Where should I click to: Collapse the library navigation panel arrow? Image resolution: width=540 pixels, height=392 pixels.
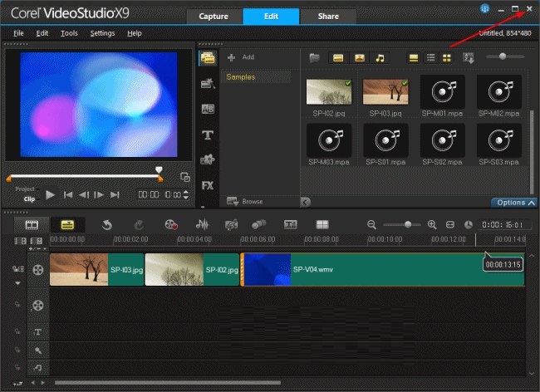click(x=306, y=202)
